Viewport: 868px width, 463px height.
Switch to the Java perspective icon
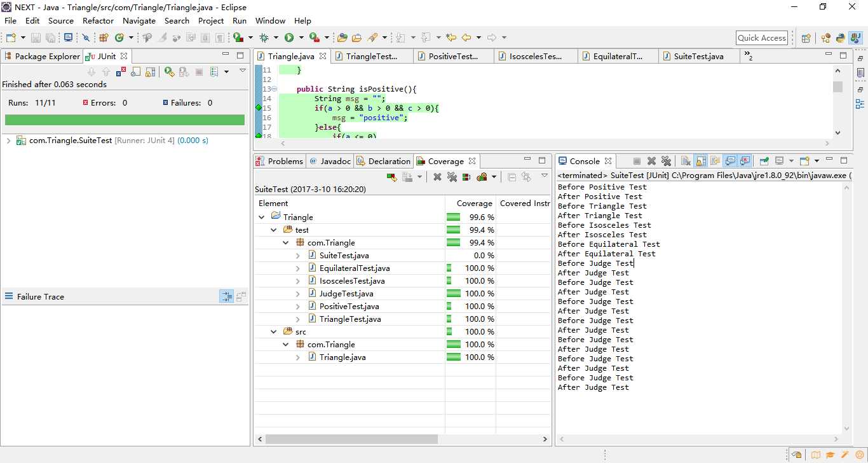[x=855, y=38]
